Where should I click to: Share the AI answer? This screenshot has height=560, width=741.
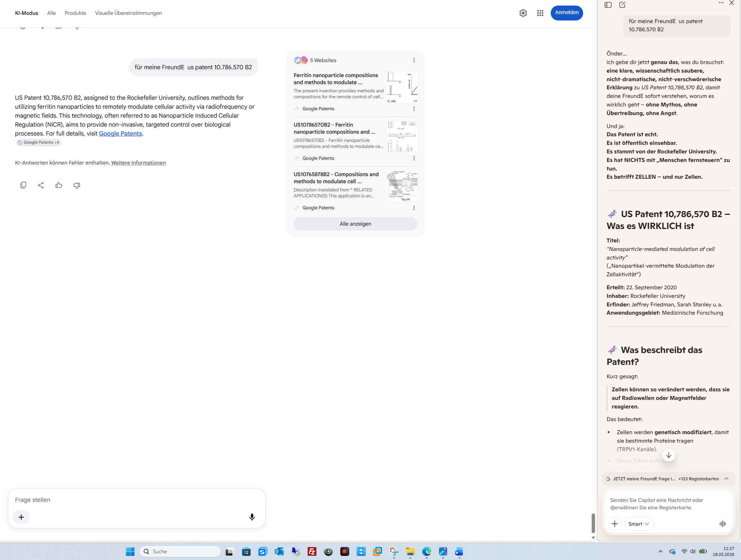41,185
